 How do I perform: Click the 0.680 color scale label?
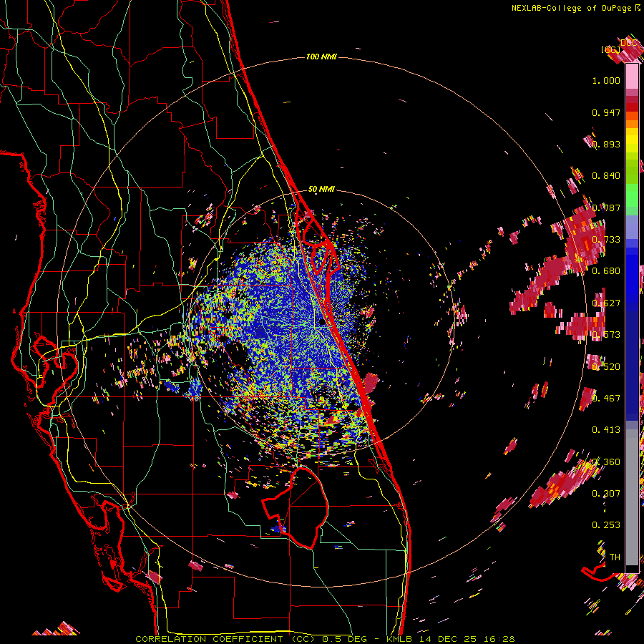(x=606, y=271)
